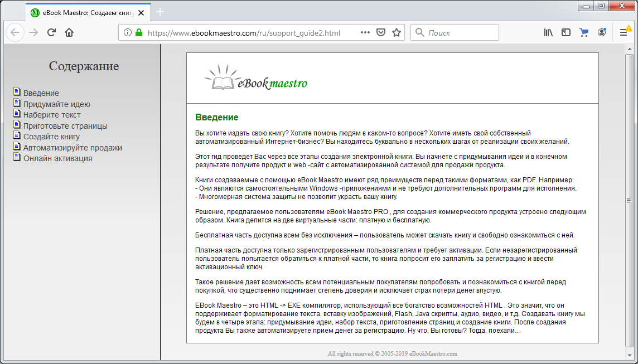Image resolution: width=638 pixels, height=364 pixels.
Task: Focus the Поиск search box
Action: (x=455, y=32)
